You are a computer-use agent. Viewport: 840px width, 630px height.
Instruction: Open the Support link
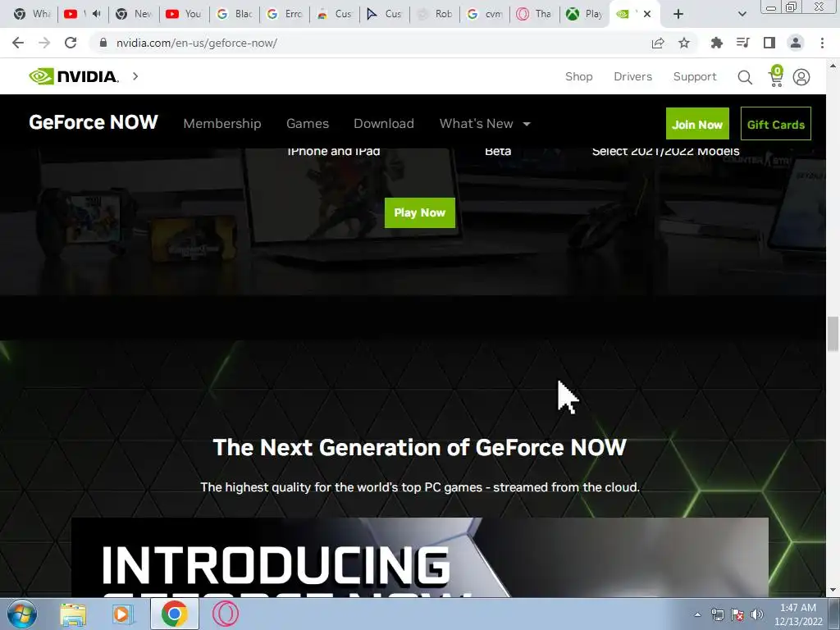coord(694,76)
